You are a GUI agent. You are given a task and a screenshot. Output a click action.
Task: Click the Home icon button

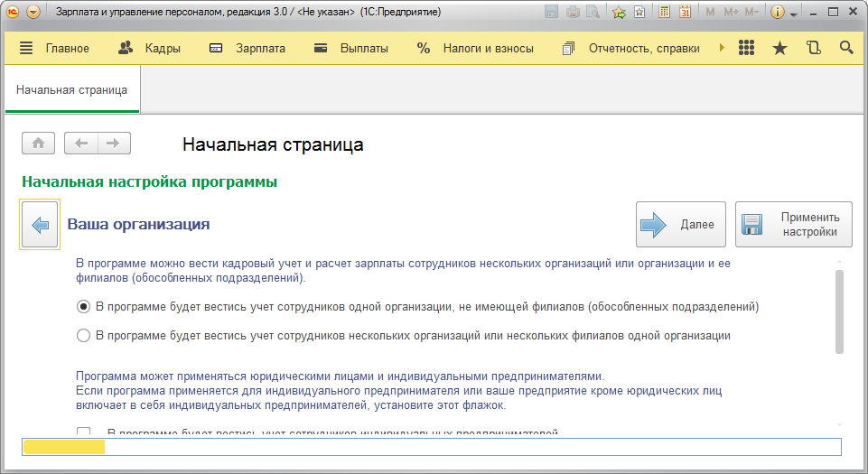[x=38, y=143]
